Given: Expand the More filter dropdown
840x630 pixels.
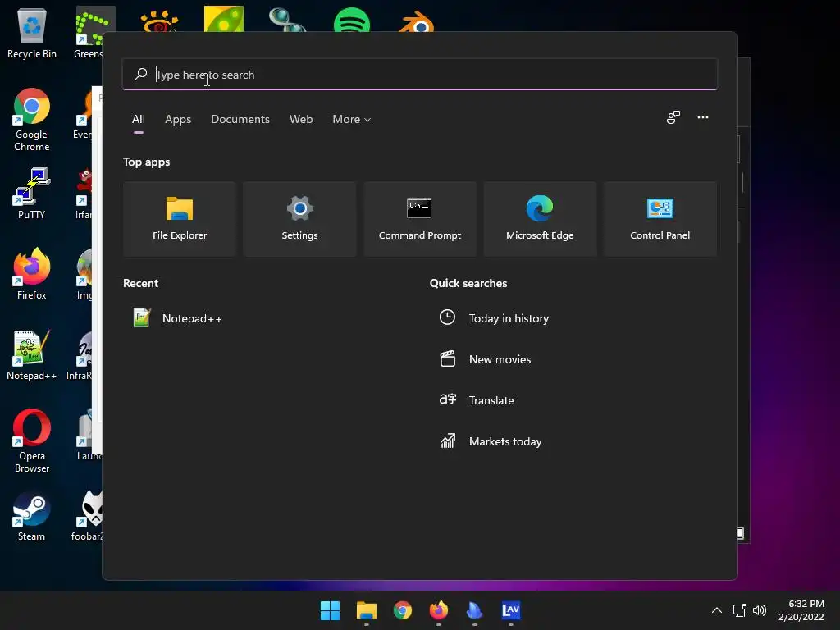Looking at the screenshot, I should pos(351,120).
